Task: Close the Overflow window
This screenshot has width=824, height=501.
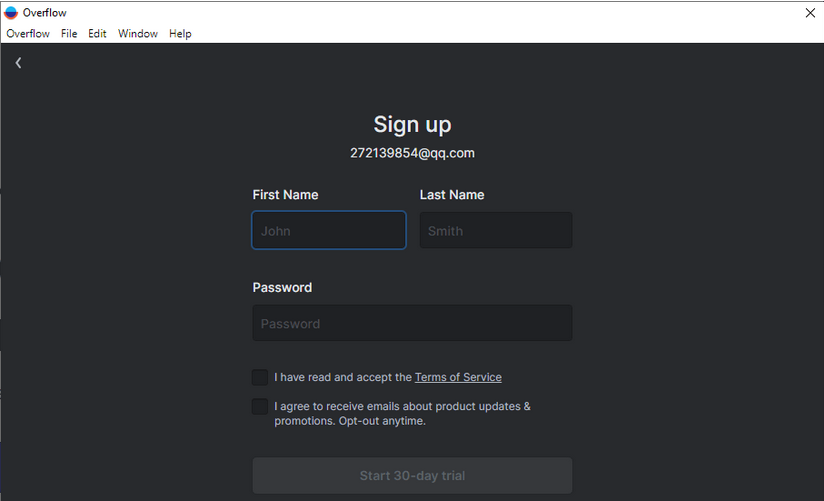Action: pos(810,13)
